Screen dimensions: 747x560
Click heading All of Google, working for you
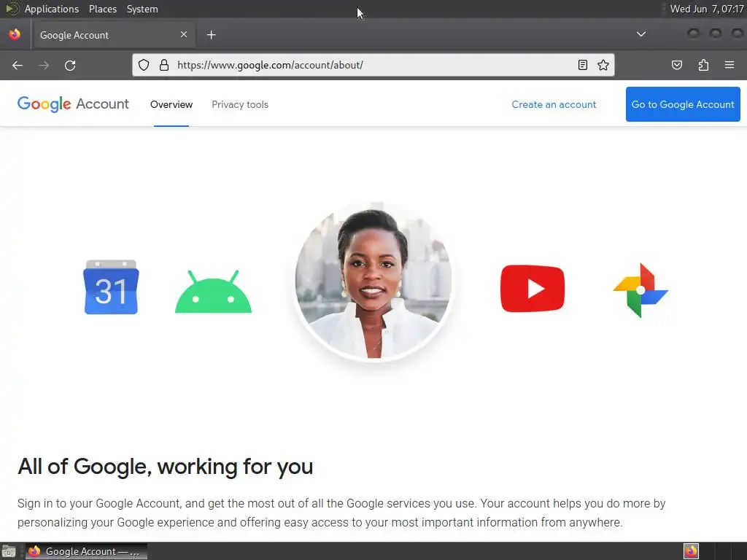click(166, 466)
